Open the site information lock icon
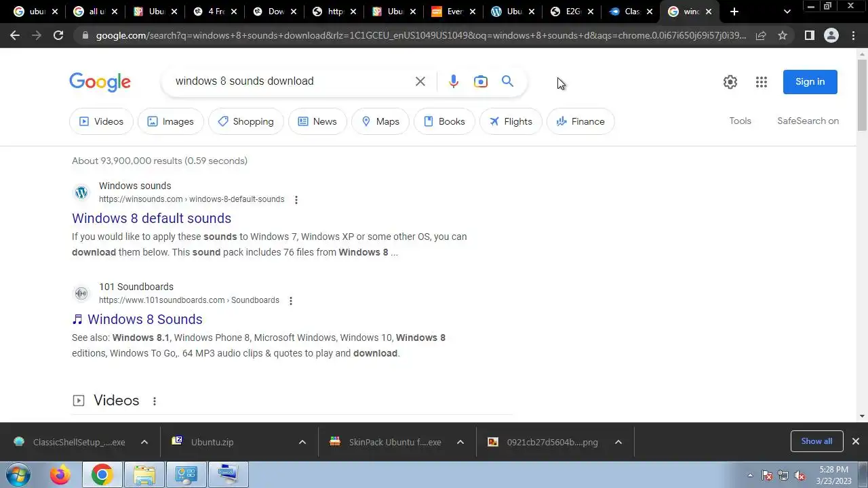The image size is (868, 488). click(x=84, y=35)
